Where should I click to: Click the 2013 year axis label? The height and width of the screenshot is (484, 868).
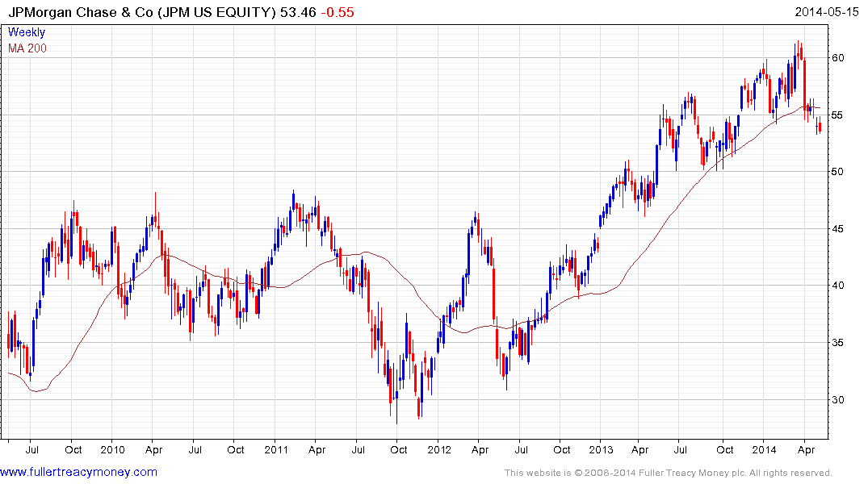pos(602,449)
